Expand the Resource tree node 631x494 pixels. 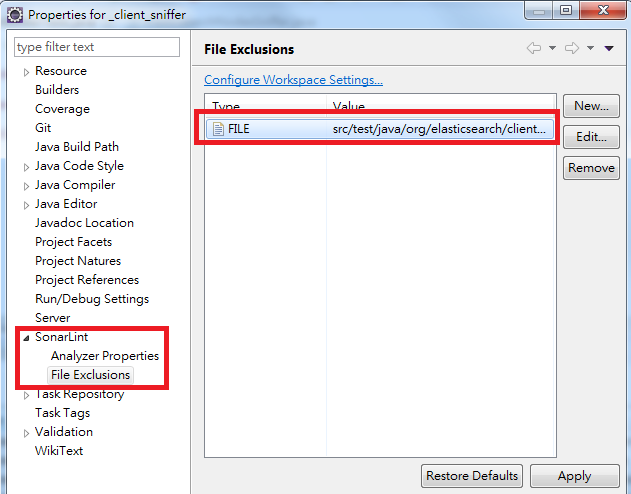(x=26, y=72)
